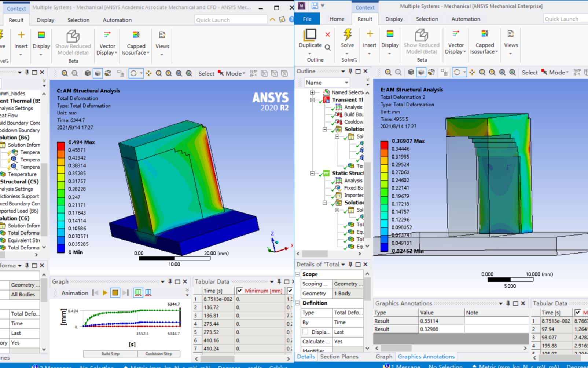Click Show Reduced Model in right window
Image resolution: width=588 pixels, height=368 pixels.
[x=422, y=41]
